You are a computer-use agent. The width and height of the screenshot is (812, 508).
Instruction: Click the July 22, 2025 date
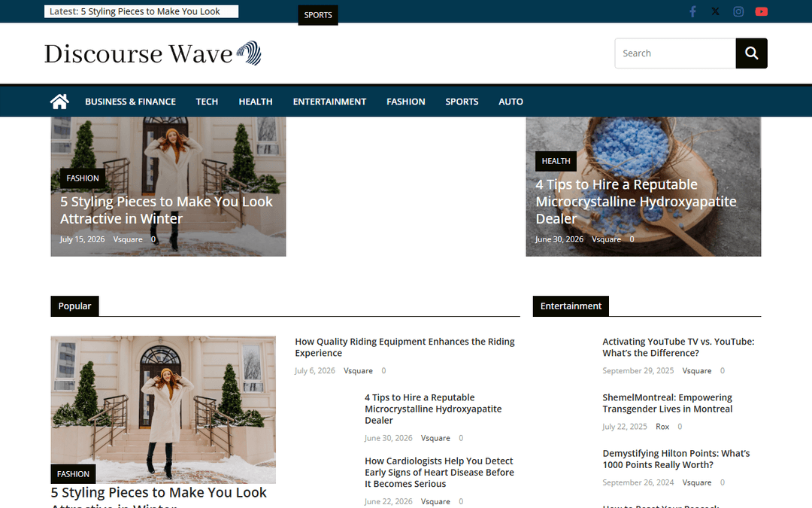pos(625,427)
